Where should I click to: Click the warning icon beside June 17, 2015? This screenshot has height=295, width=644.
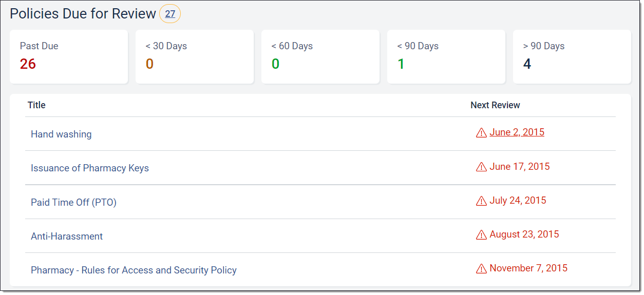pos(481,167)
